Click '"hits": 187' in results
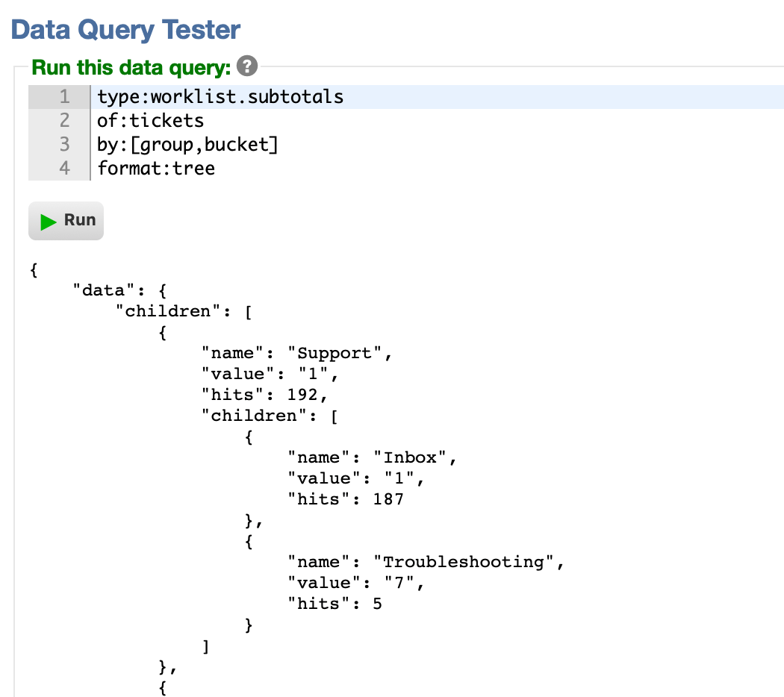 click(346, 499)
